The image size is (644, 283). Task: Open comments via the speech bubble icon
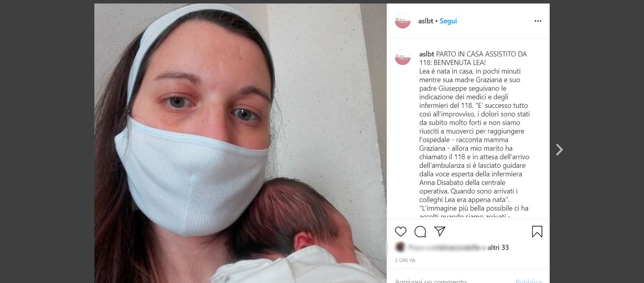420,232
